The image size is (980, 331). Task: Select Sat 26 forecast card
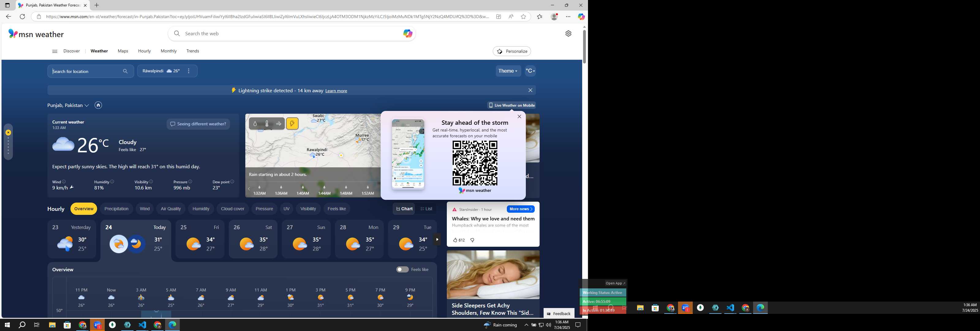point(253,239)
